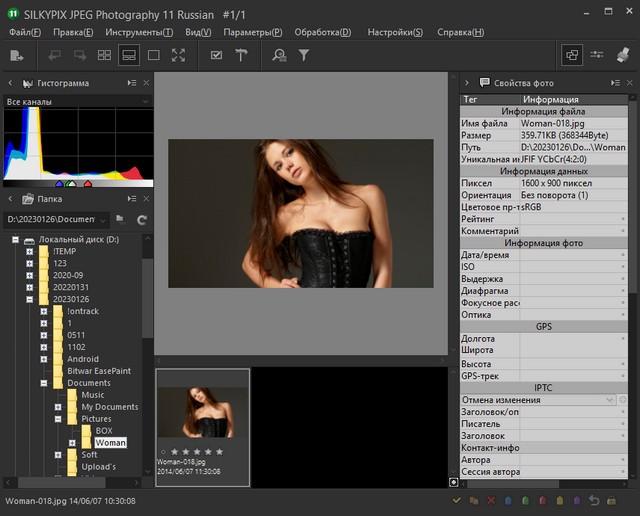Screen dimensions: 640x516
Task: Switch to thumbnail grid view mode
Action: coord(104,56)
